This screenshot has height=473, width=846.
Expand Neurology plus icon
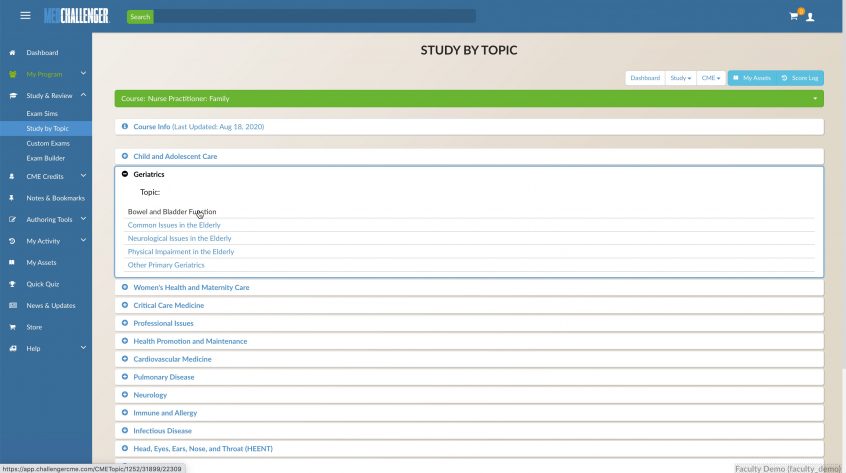pyautogui.click(x=125, y=394)
